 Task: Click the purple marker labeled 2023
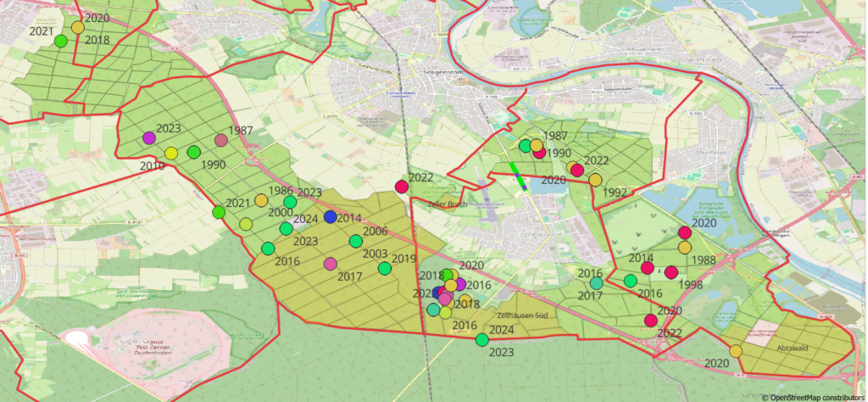(x=149, y=137)
